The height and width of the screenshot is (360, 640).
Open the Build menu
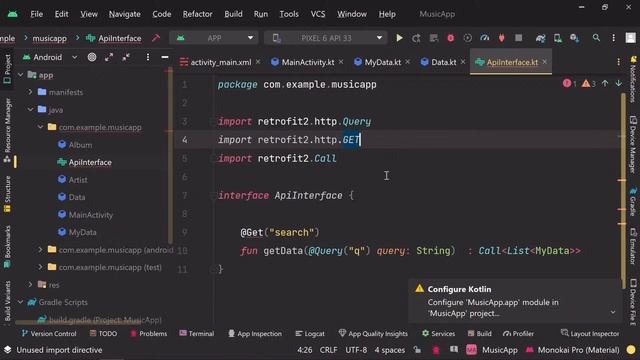(233, 14)
